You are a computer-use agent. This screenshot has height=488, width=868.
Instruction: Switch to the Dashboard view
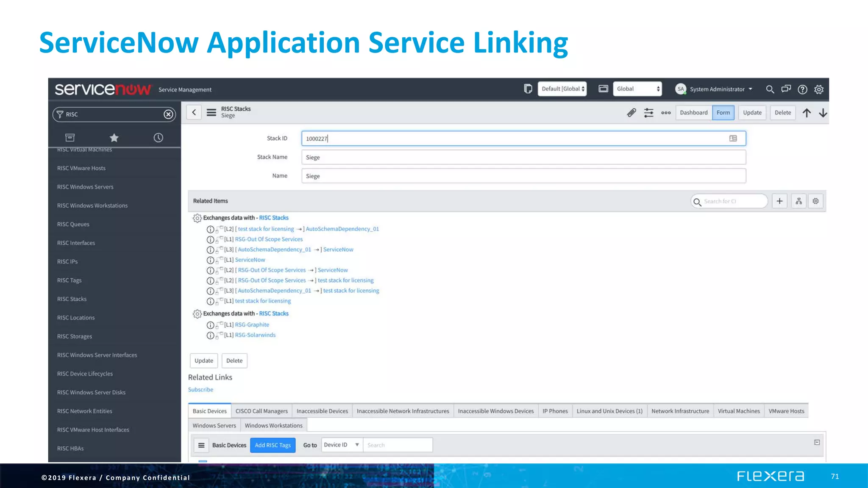[694, 113]
